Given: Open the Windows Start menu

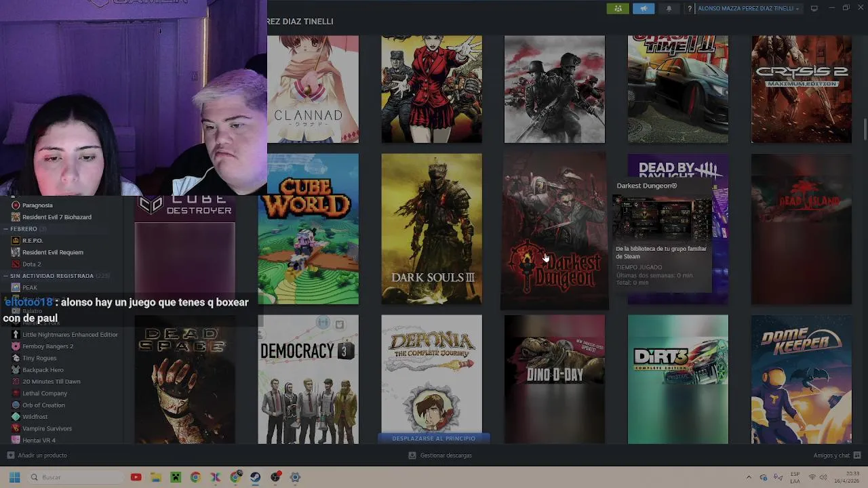Looking at the screenshot, I should pos(14,477).
